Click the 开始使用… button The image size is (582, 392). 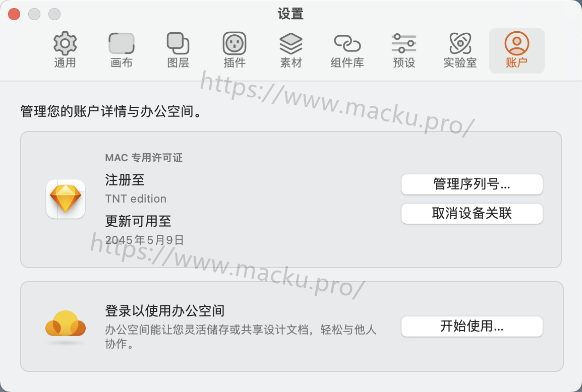pyautogui.click(x=472, y=326)
